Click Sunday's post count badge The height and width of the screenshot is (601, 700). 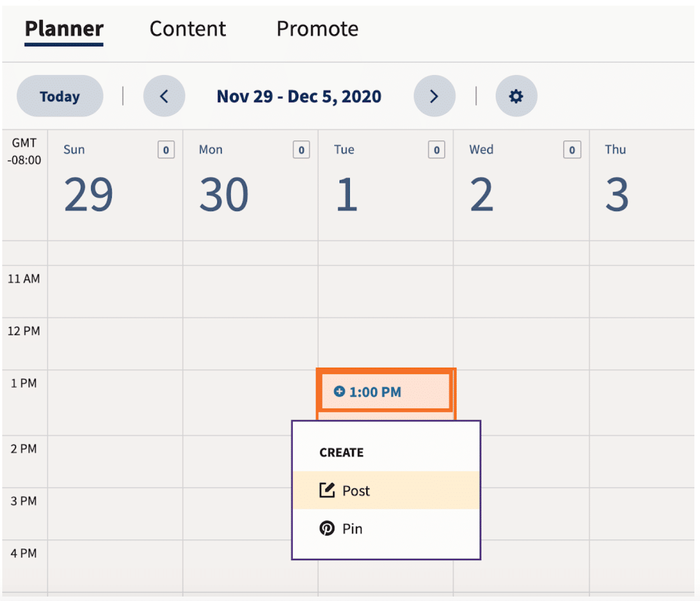pos(166,150)
